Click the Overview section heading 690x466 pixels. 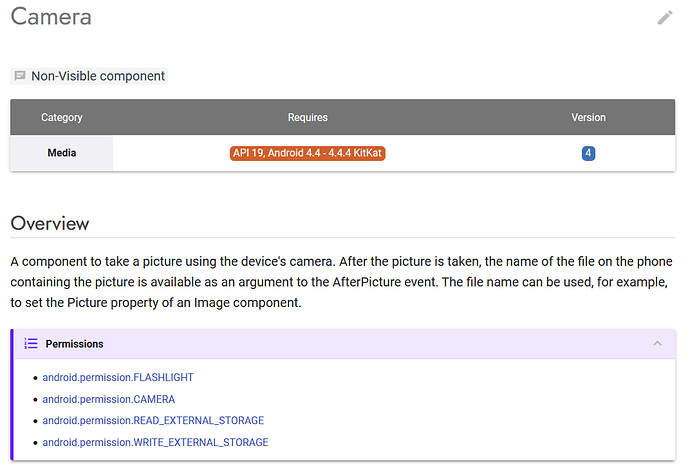click(x=50, y=224)
